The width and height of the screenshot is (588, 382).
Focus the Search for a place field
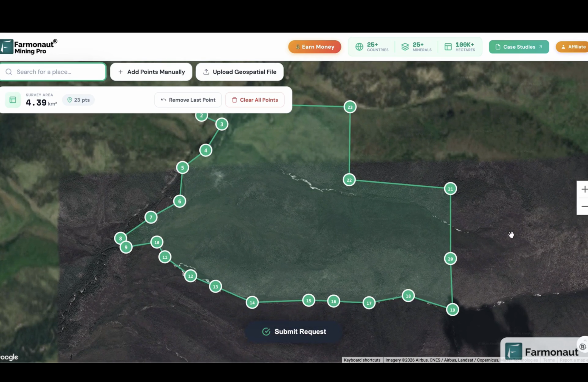[53, 72]
